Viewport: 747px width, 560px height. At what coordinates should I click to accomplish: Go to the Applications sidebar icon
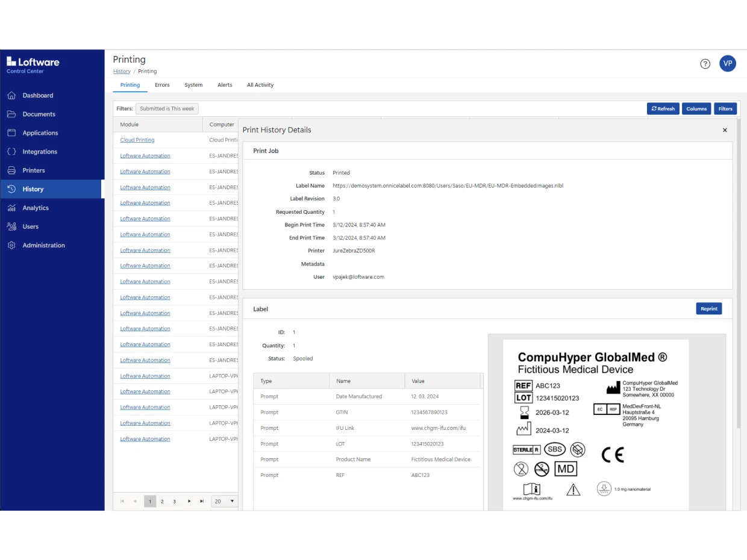(11, 132)
